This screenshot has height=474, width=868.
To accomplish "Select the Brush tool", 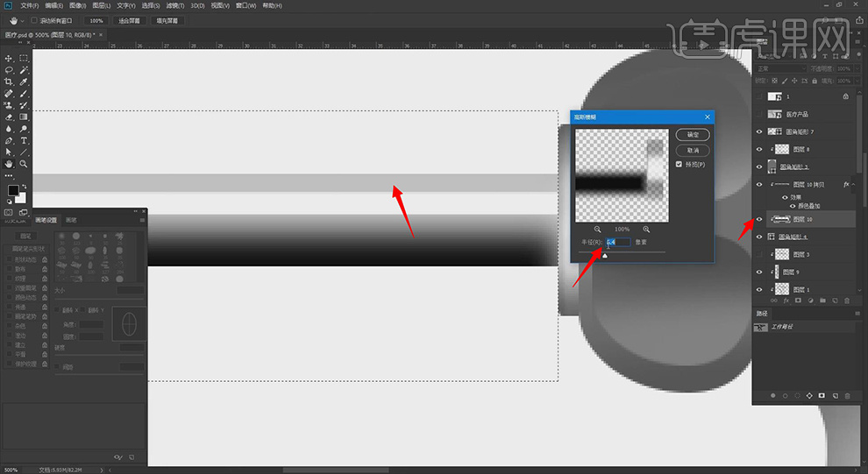I will pos(24,94).
